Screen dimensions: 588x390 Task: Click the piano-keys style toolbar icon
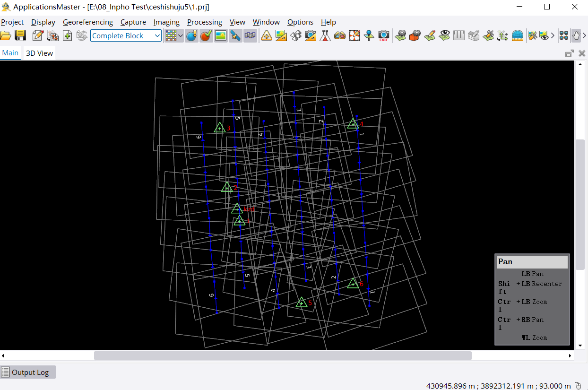click(458, 35)
